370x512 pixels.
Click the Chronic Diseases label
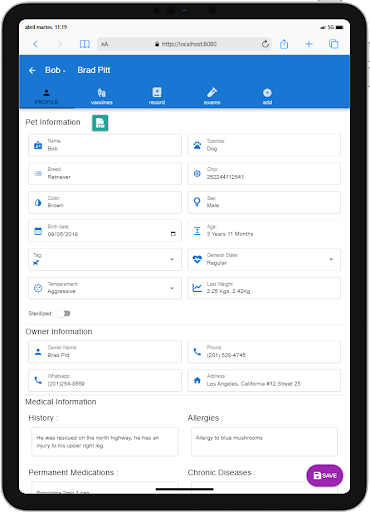coord(221,473)
